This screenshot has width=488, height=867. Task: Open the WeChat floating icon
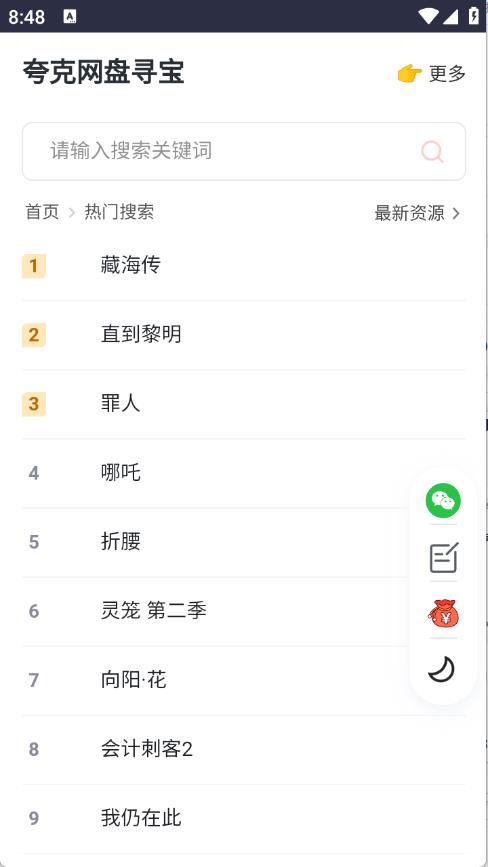click(x=443, y=500)
